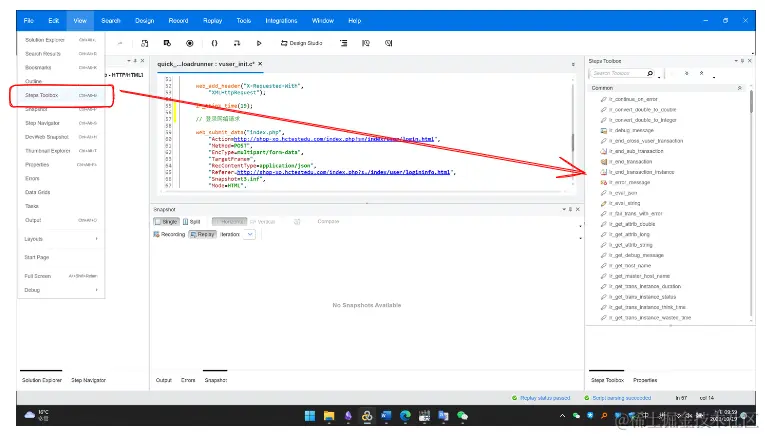This screenshot has width=765, height=436.
Task: Click the magnifier icon in Search Toolbox
Action: tap(650, 73)
